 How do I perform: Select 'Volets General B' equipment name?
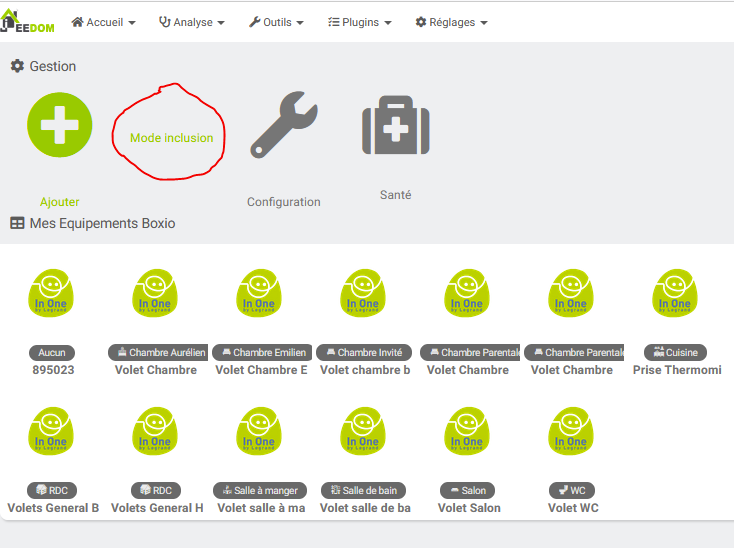tap(53, 508)
